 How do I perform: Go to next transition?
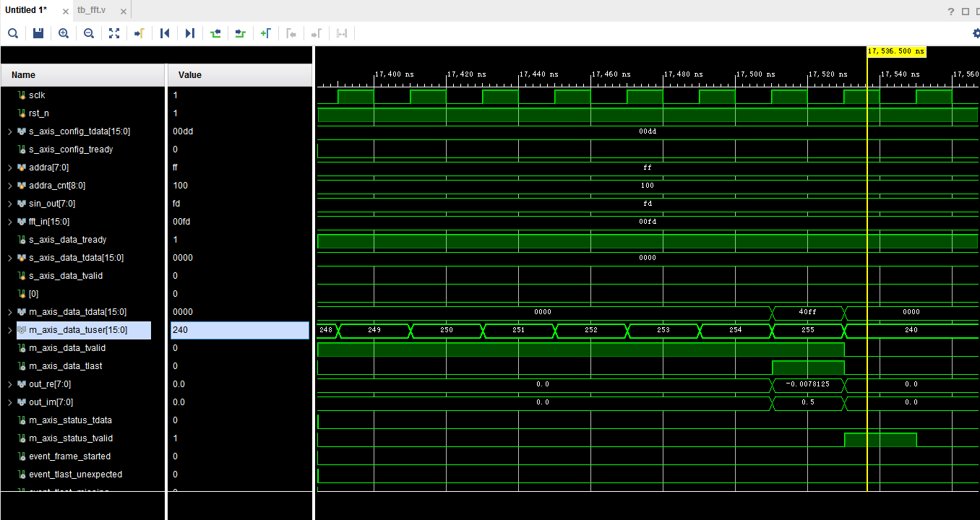[x=241, y=33]
